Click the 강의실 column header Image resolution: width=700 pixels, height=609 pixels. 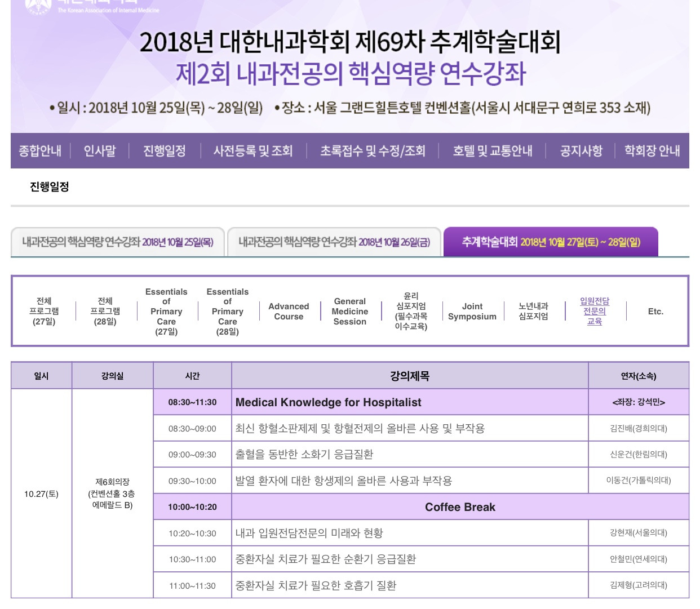click(x=113, y=376)
